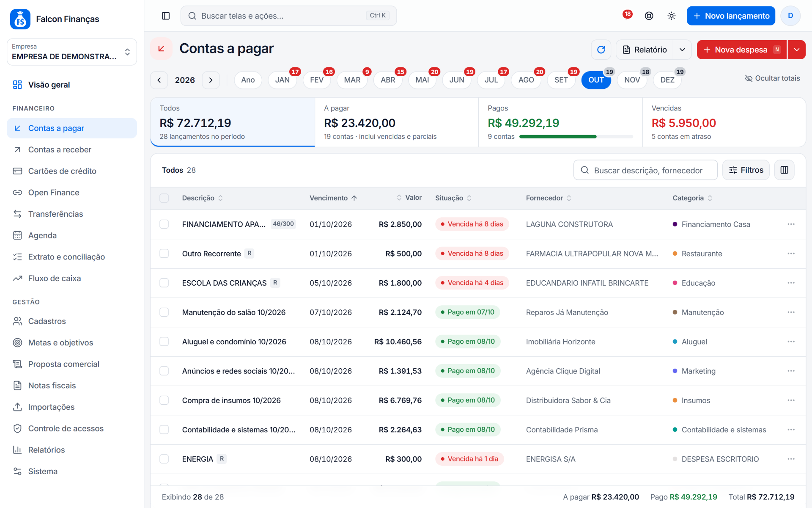Screen dimensions: 812x508
Task: Expand the Relatório dropdown arrow
Action: [x=682, y=50]
